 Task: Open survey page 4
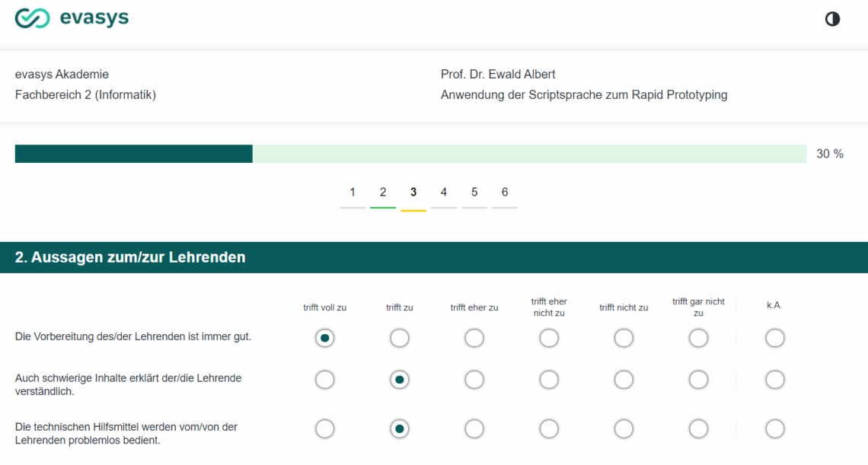[444, 193]
